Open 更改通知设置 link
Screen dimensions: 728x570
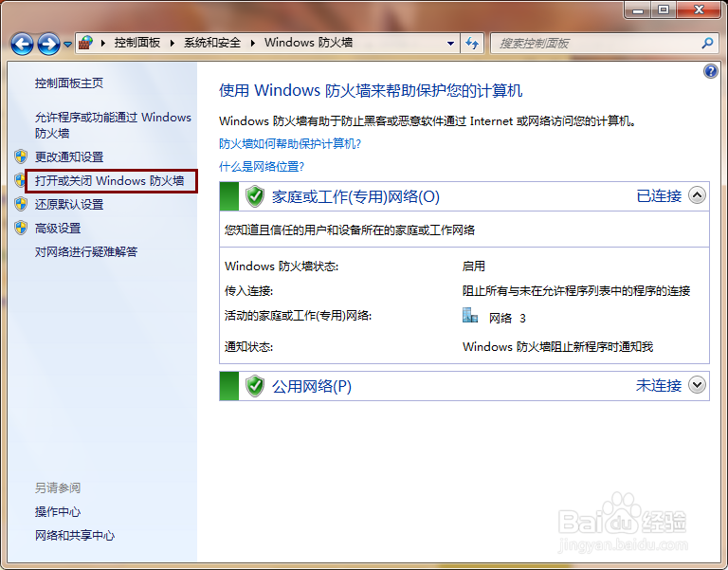pyautogui.click(x=69, y=157)
